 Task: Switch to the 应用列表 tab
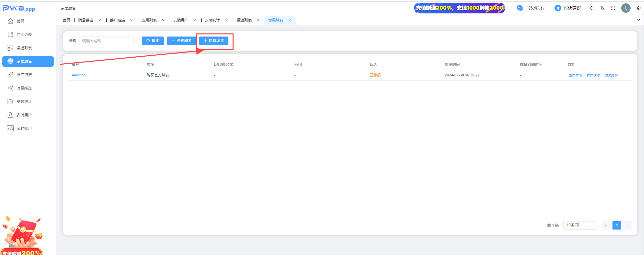pos(149,20)
